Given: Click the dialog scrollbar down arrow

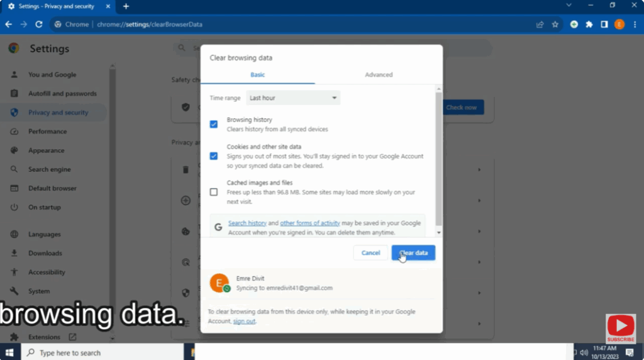Looking at the screenshot, I should click(438, 233).
